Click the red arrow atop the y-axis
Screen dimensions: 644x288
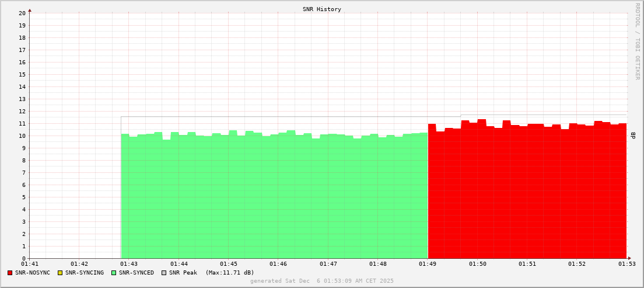30,10
